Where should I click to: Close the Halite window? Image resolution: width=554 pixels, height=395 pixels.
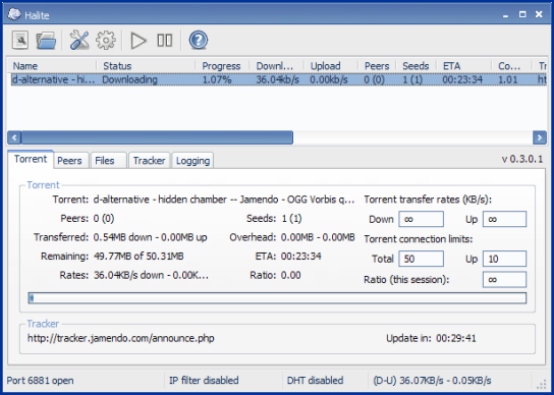coord(539,14)
